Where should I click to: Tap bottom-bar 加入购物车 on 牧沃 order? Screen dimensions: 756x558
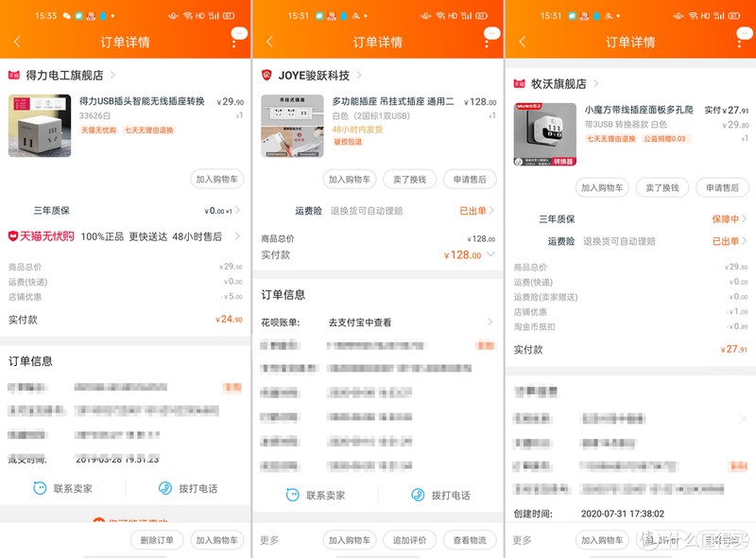pyautogui.click(x=602, y=540)
